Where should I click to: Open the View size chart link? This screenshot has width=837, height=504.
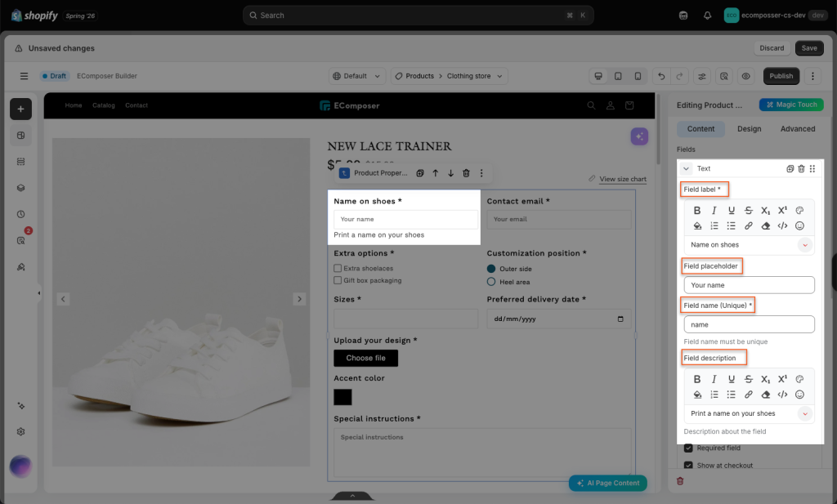pos(622,179)
